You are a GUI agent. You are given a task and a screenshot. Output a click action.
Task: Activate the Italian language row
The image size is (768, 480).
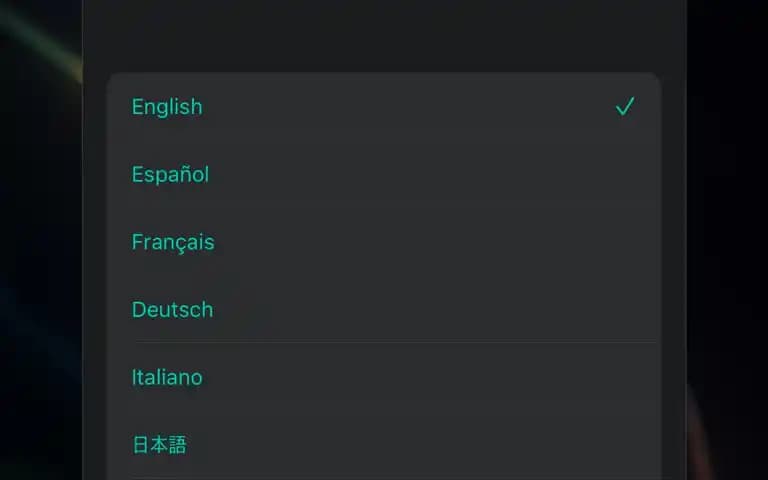[x=384, y=377]
